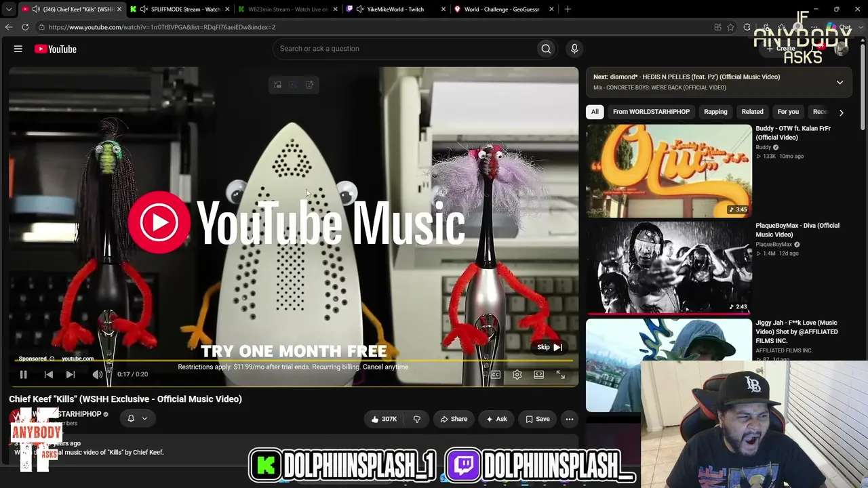Open 'Jiggy Jah - F**k Love' video title
868x488 pixels.
click(x=797, y=331)
